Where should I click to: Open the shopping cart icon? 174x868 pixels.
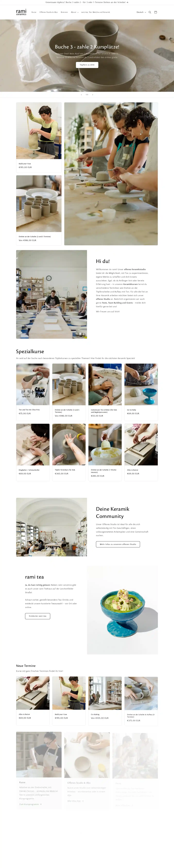point(155,12)
